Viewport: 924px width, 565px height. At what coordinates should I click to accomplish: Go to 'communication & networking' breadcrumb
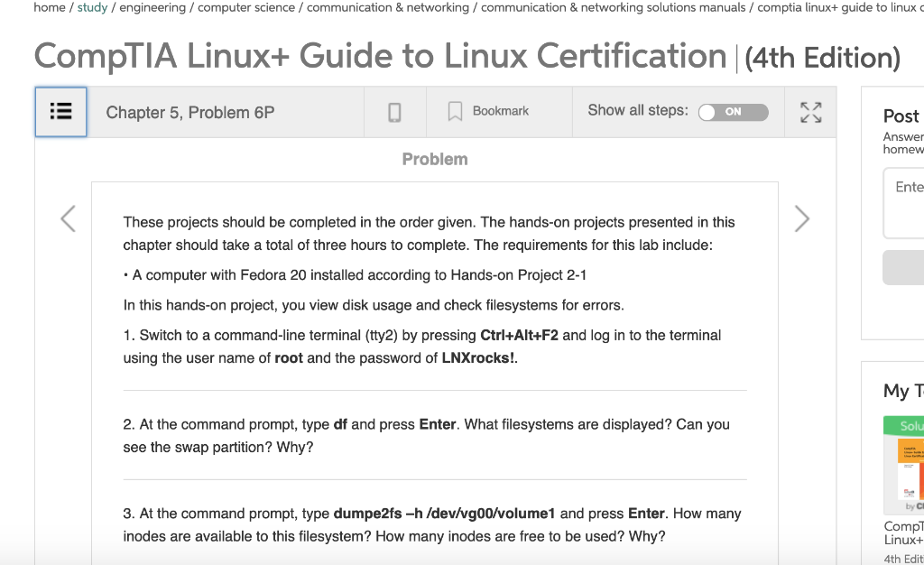[x=388, y=7]
